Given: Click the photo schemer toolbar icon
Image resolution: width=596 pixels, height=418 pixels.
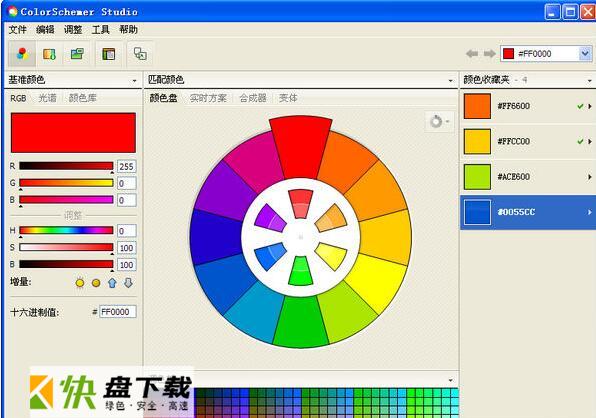Looking at the screenshot, I should coord(77,54).
